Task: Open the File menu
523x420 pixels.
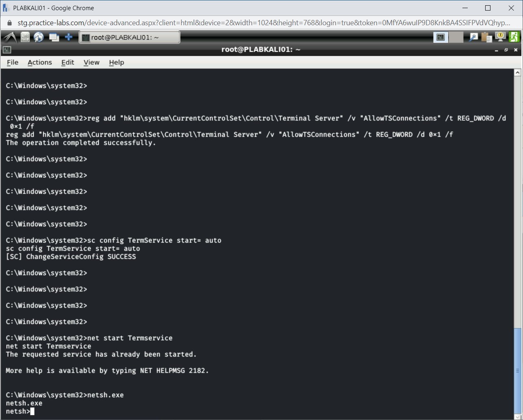Action: pos(13,62)
